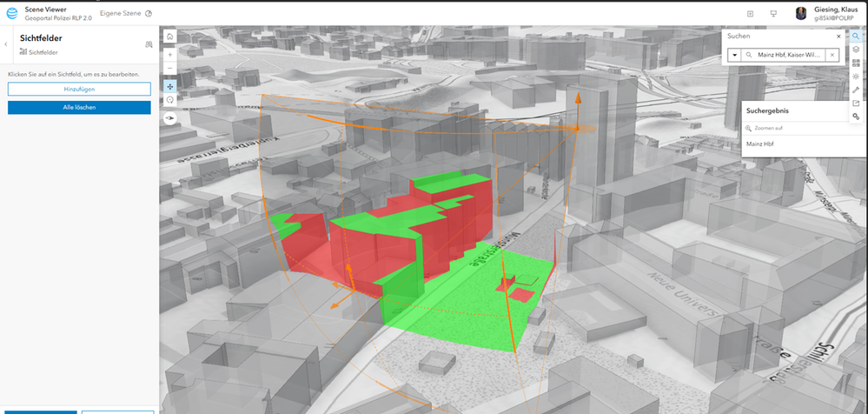Select the rotate navigation tool

170,100
